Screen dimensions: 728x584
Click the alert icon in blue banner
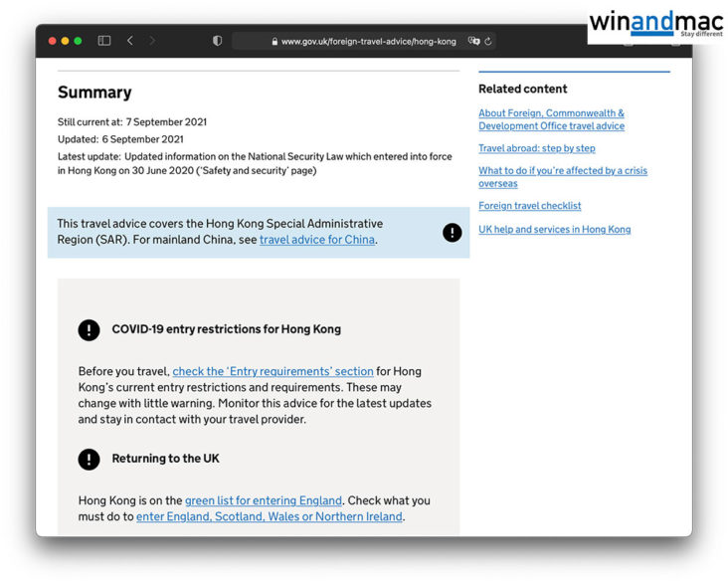coord(452,233)
